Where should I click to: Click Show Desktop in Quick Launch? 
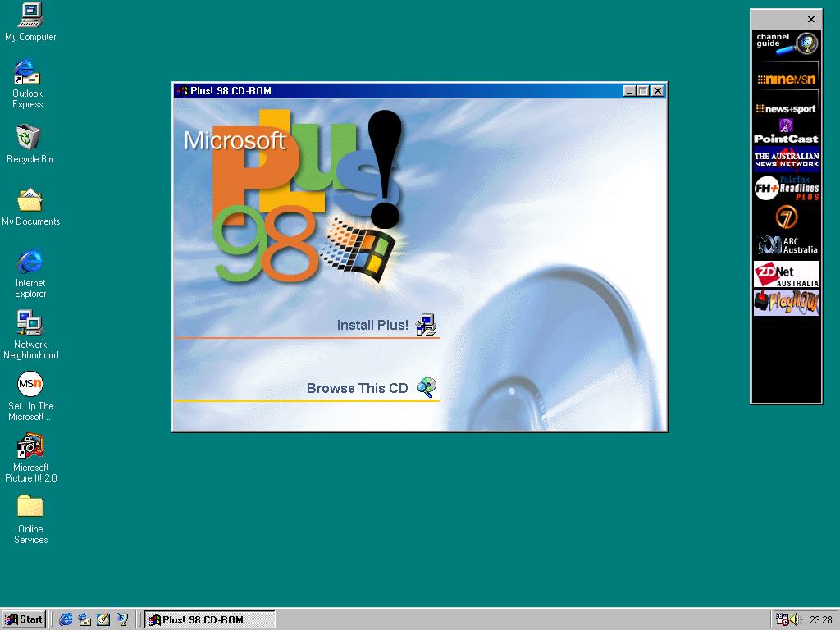[x=103, y=619]
